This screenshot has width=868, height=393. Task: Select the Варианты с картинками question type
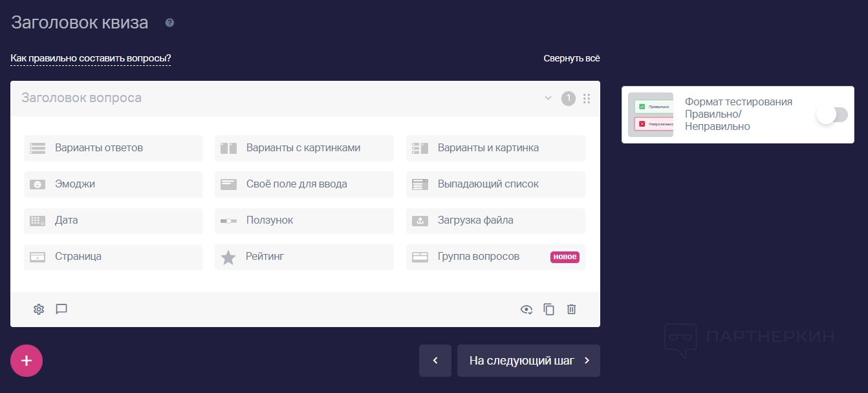[304, 148]
